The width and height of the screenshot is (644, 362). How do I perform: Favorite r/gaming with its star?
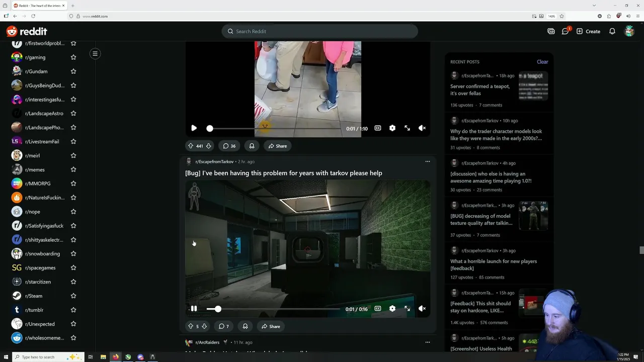pos(73,57)
